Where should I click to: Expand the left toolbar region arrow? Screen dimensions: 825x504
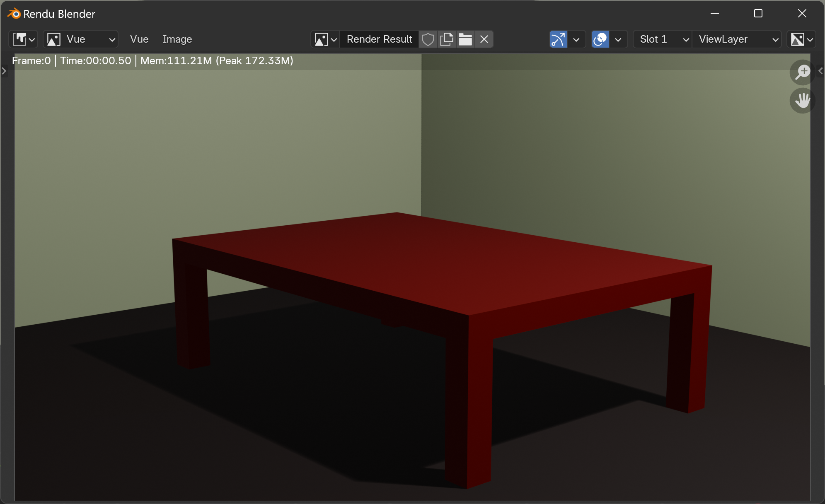click(4, 71)
